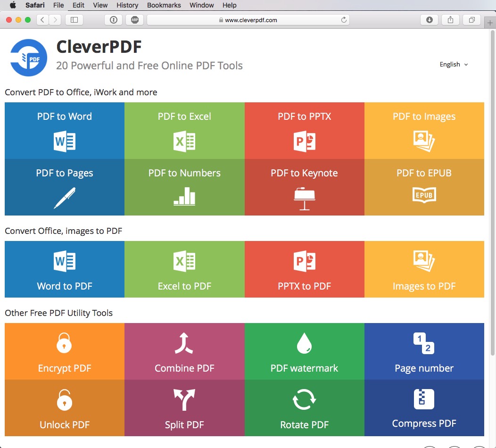Screen dimensions: 496x448
Task: Click 'Other Free PDF Utility Tools' heading
Action: 58,313
